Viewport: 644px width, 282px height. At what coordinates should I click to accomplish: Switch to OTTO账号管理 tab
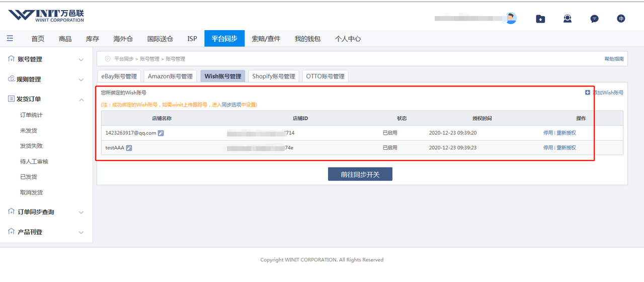tap(325, 76)
